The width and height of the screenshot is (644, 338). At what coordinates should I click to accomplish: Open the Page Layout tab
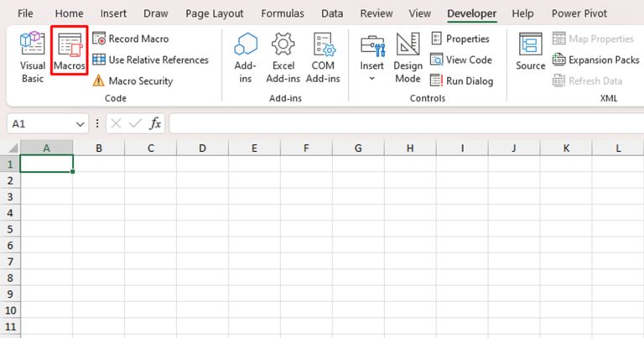pos(215,13)
